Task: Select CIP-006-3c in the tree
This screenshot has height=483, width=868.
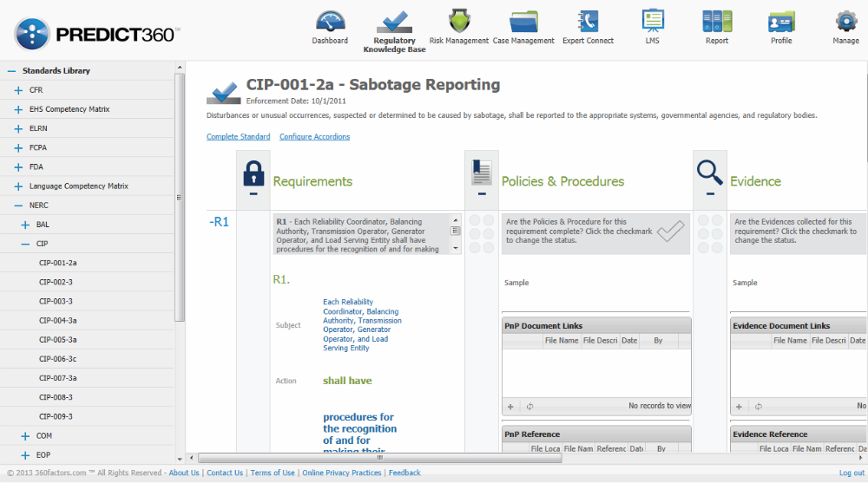Action: tap(57, 359)
